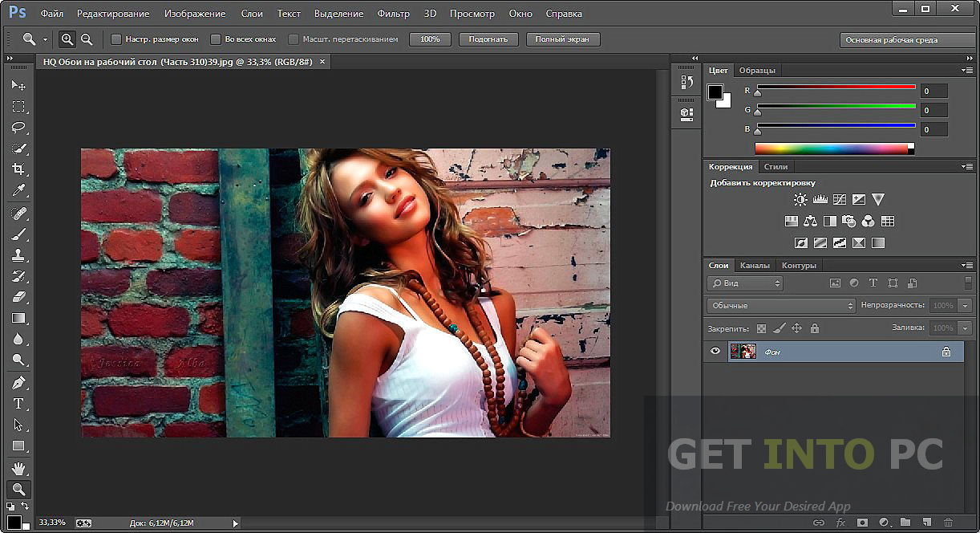Enable 'Настр. размер окон' checkbox
The height and width of the screenshot is (533, 980).
click(116, 39)
